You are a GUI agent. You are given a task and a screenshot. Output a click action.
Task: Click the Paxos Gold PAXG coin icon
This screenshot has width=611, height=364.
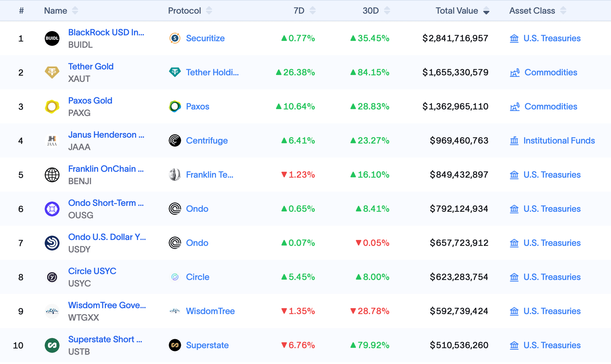pos(52,107)
